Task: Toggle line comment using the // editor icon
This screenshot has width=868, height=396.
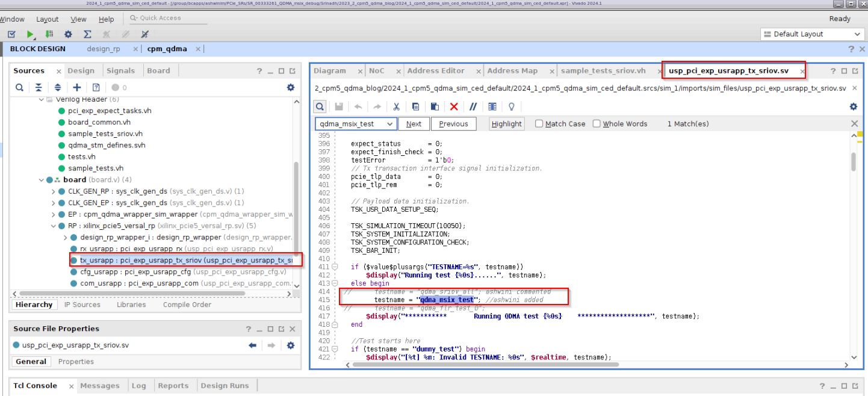Action: (474, 107)
